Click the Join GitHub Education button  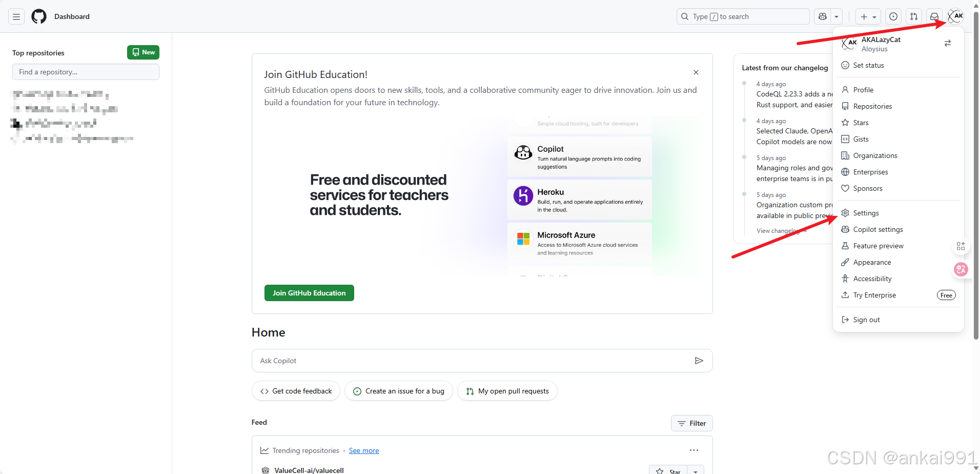click(x=309, y=293)
